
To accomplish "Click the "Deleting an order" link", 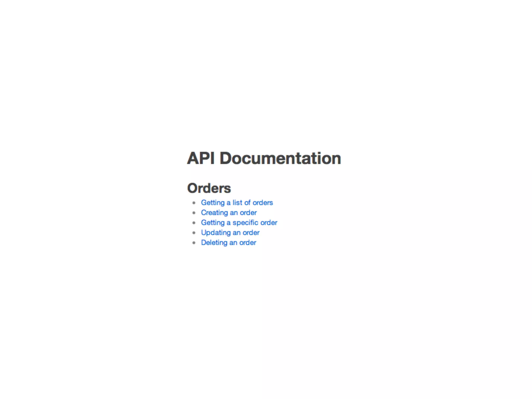I will pos(229,243).
